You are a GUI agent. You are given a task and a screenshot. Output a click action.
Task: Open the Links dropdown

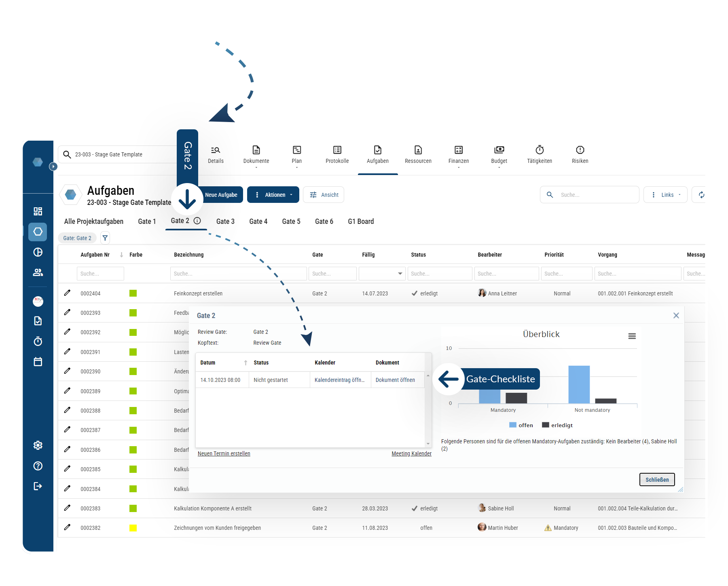click(x=665, y=195)
